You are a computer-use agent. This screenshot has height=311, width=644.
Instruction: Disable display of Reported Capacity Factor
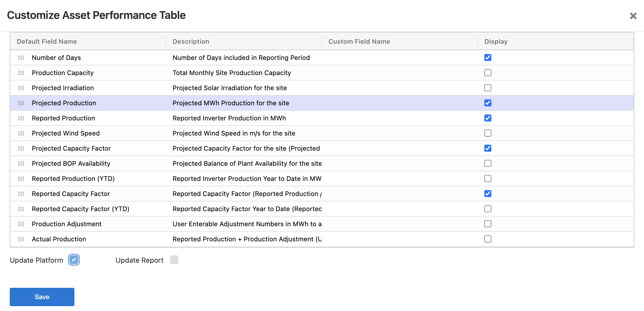[x=488, y=194]
